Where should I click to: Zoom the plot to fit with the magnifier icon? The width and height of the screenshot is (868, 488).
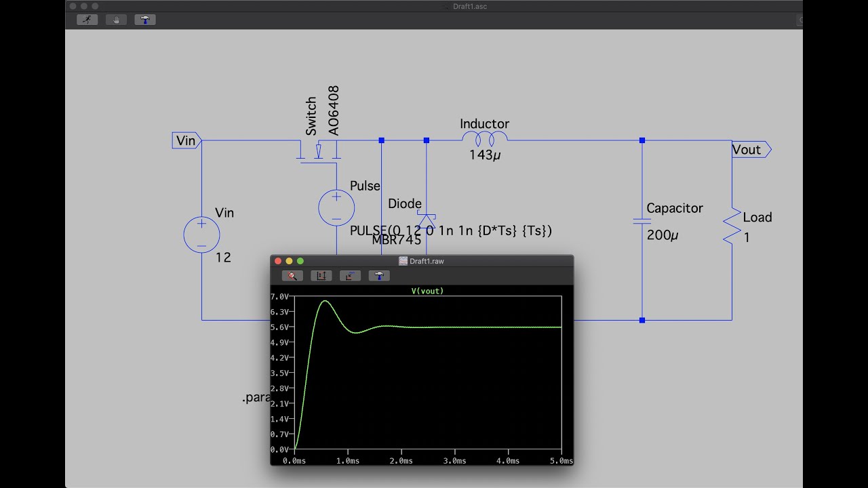pyautogui.click(x=292, y=276)
